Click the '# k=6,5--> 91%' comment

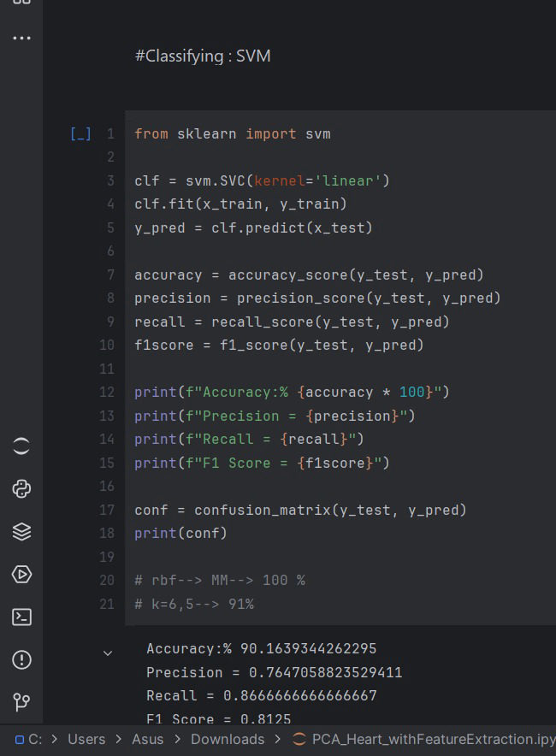click(x=194, y=604)
